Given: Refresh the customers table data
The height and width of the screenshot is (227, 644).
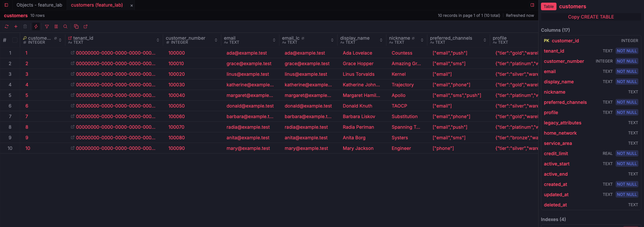Looking at the screenshot, I should pyautogui.click(x=7, y=26).
